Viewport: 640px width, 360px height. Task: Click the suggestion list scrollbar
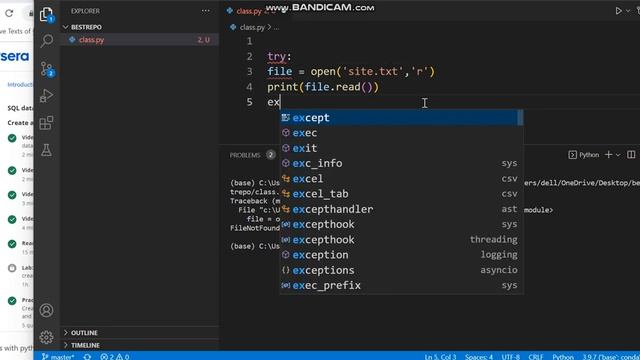pos(520,118)
